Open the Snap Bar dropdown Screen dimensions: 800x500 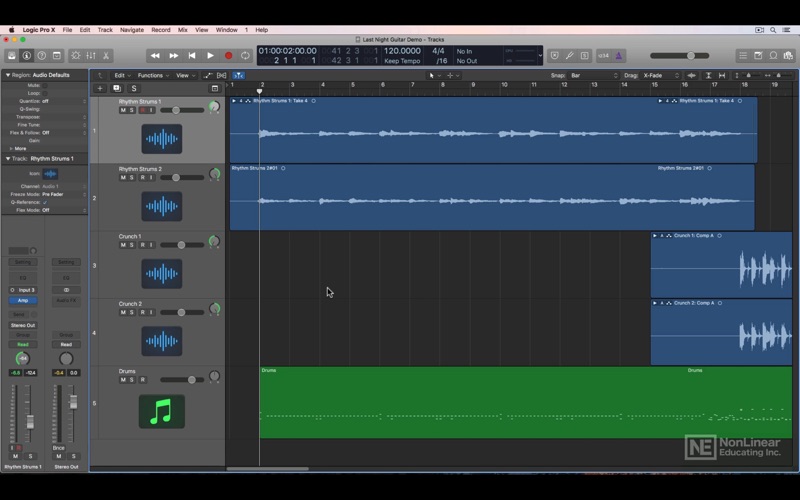[594, 76]
